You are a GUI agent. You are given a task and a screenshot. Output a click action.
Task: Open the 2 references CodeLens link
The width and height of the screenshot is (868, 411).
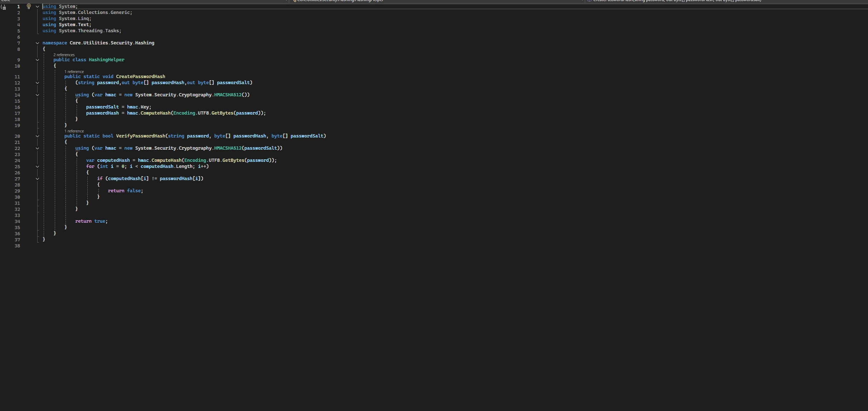click(x=64, y=55)
